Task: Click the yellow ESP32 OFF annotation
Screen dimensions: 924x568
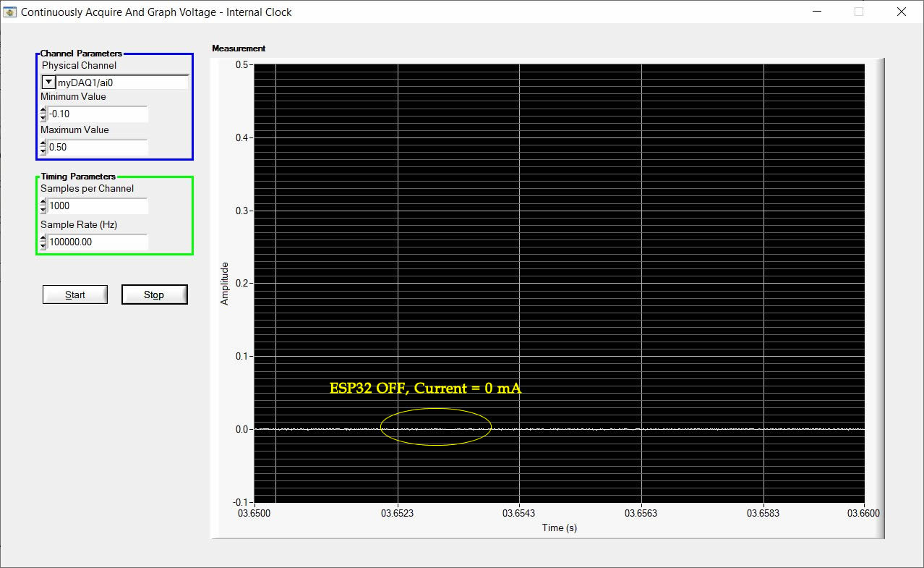Action: click(424, 389)
